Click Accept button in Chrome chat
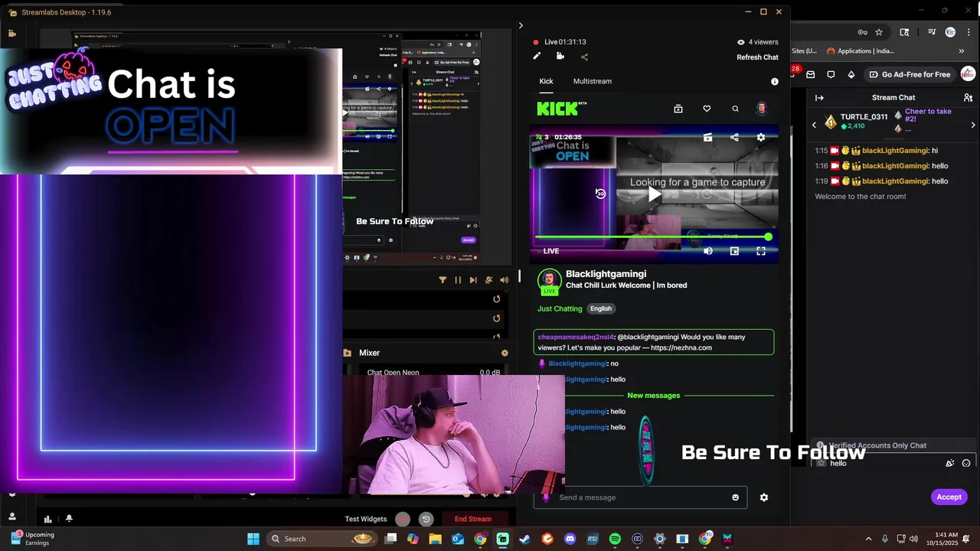The width and height of the screenshot is (980, 551). 949,497
